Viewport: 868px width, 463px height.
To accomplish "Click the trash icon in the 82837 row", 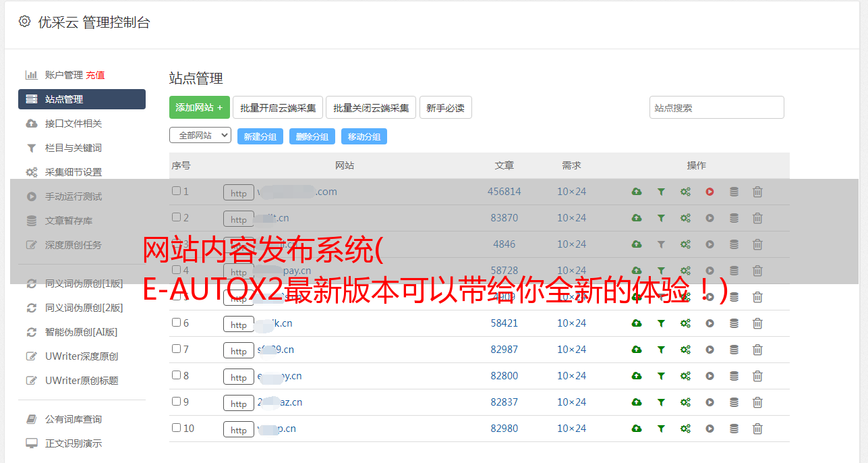I will (757, 402).
